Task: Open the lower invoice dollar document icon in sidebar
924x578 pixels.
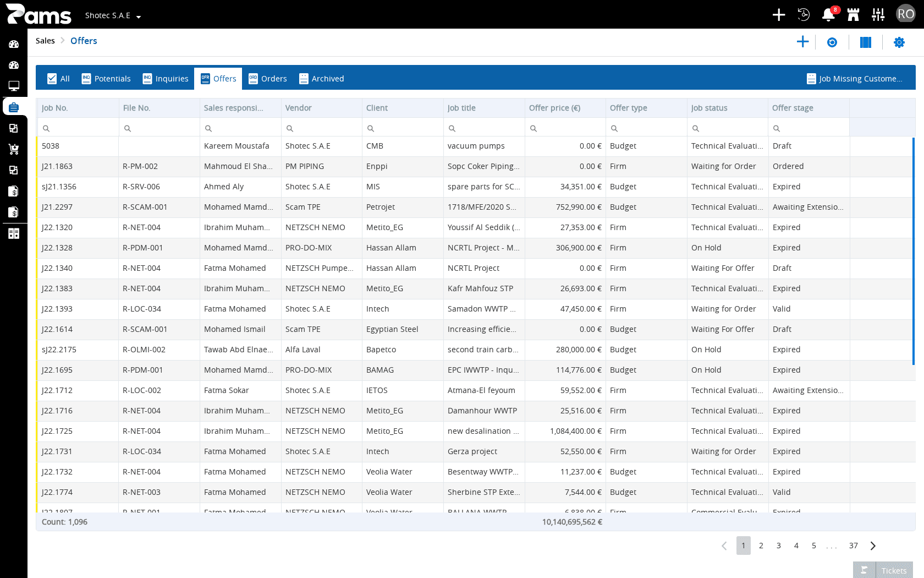Action: coord(14,212)
